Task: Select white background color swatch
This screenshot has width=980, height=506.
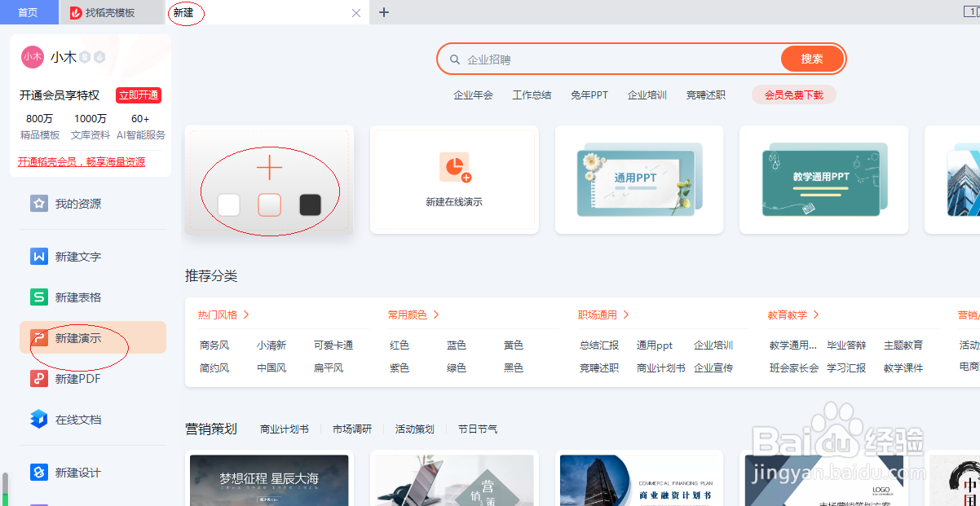Action: pos(229,205)
